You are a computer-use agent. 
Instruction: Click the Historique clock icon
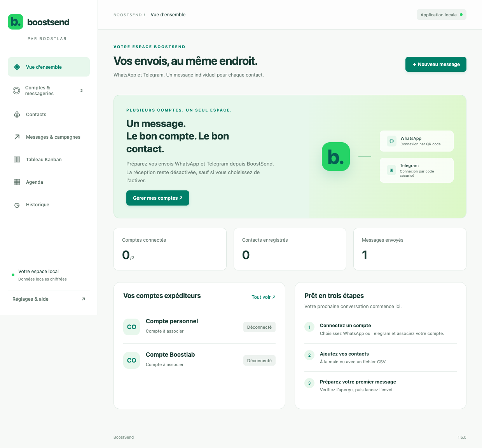17,205
